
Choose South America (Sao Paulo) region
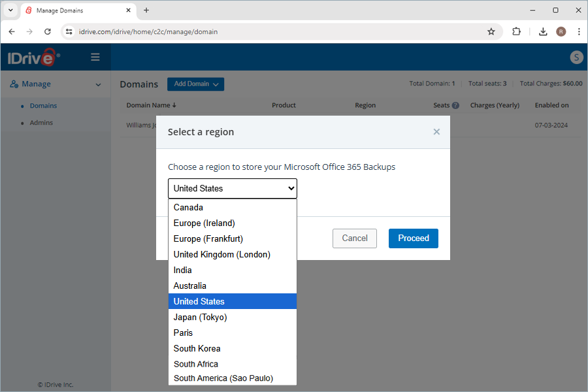[233, 378]
